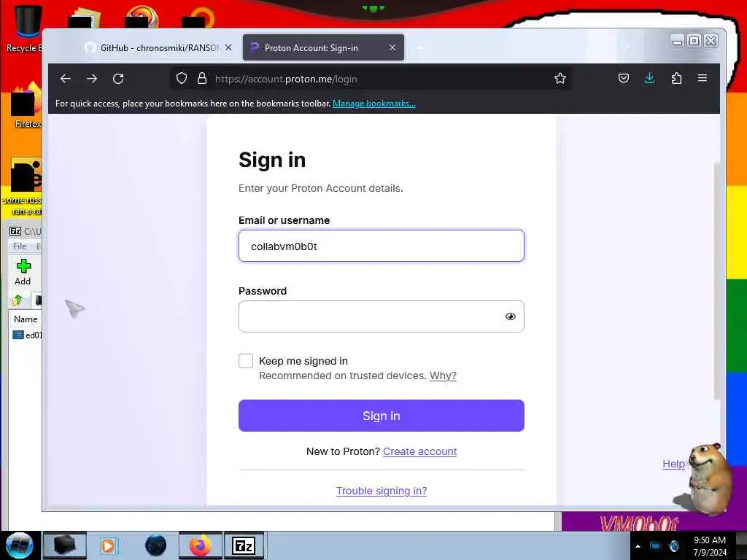
Task: Open the dark globe taskbar icon
Action: pos(155,545)
